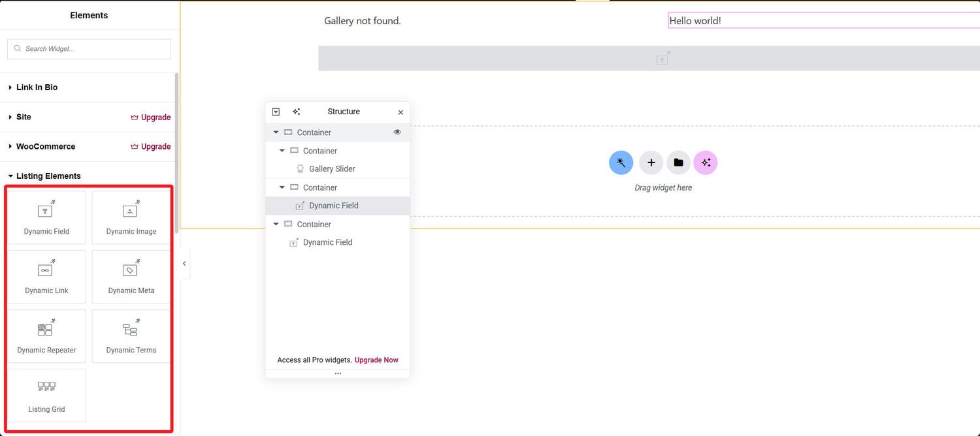Click Structure panel bottom resize dots

coord(338,374)
